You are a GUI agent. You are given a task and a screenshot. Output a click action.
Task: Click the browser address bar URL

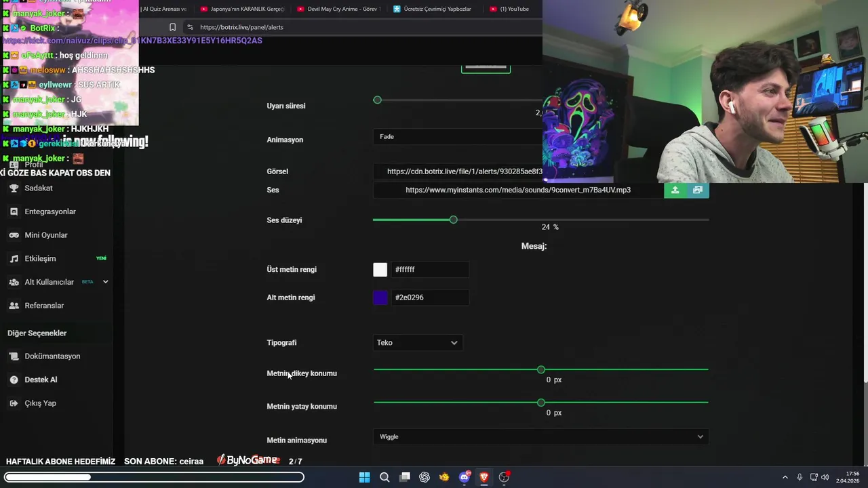click(x=241, y=27)
